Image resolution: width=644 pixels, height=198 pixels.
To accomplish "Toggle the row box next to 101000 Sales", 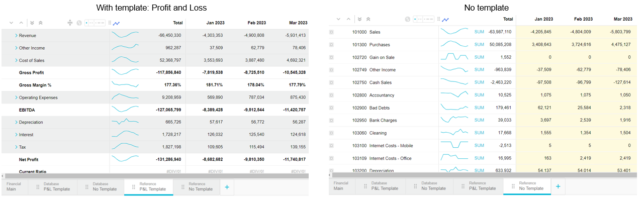I will (331, 32).
